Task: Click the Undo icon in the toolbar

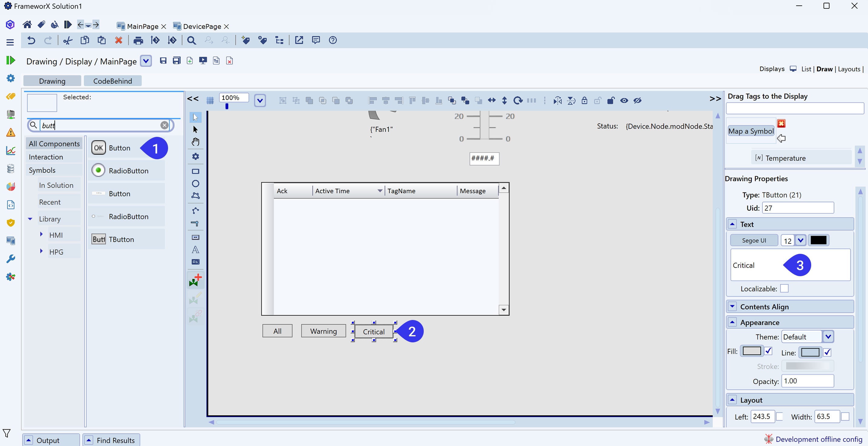Action: coord(31,40)
